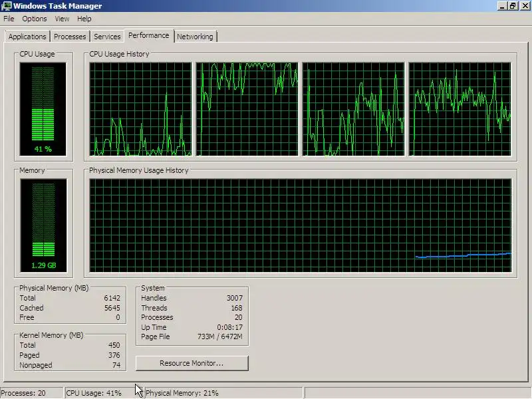The image size is (532, 399).
Task: Click the 'Cached' label
Action: coord(31,308)
